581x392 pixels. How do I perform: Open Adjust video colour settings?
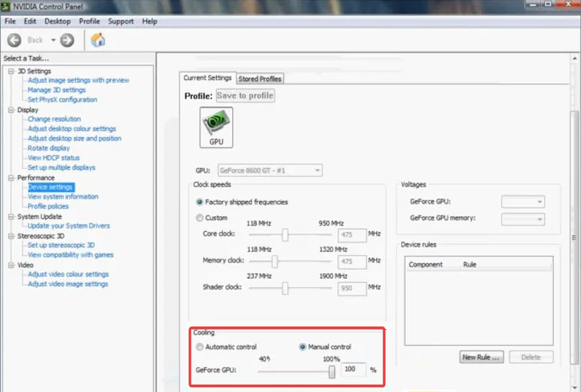pos(68,274)
